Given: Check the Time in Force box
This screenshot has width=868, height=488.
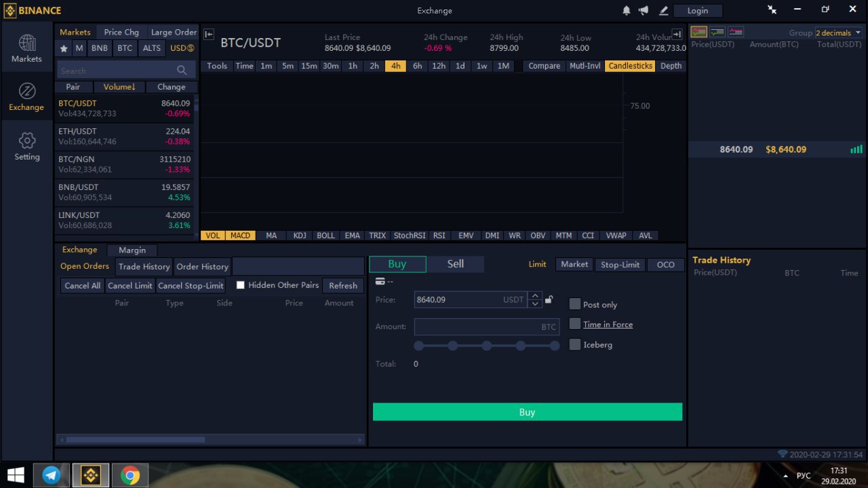Looking at the screenshot, I should pyautogui.click(x=575, y=324).
